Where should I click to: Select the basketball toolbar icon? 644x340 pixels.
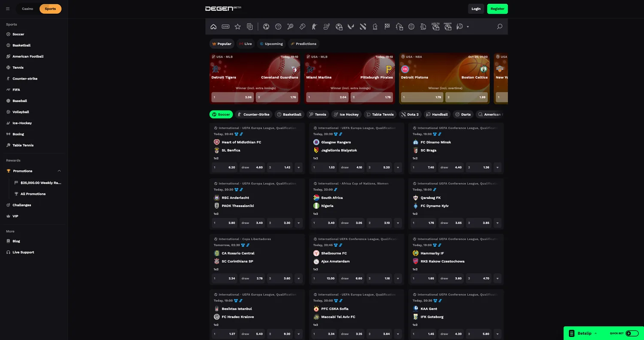(278, 27)
